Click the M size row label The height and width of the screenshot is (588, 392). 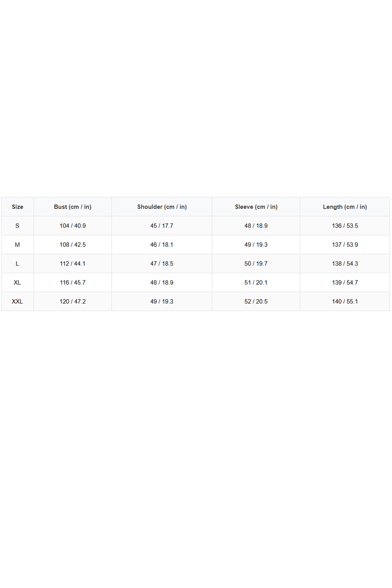pos(17,245)
